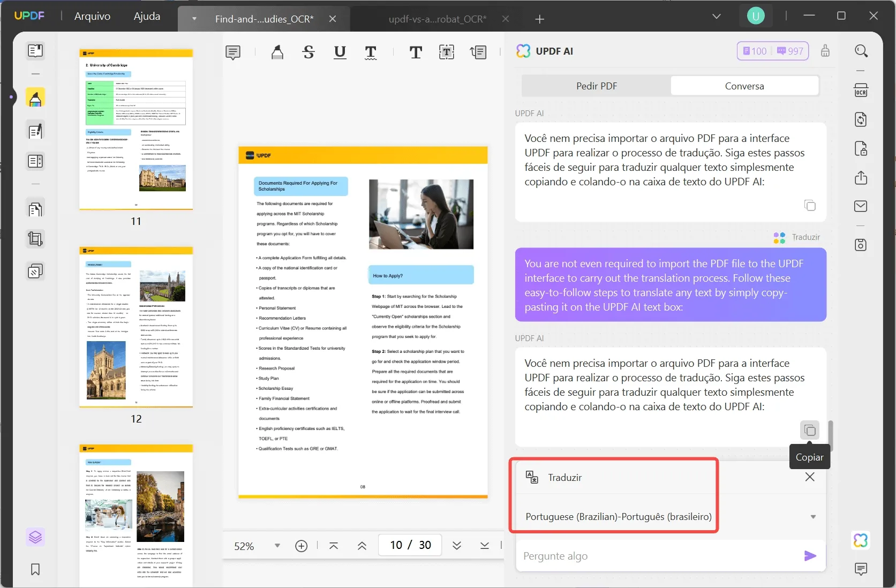Viewport: 896px width, 588px height.
Task: Select the Comment highlighter tool in left sidebar
Action: pos(35,99)
